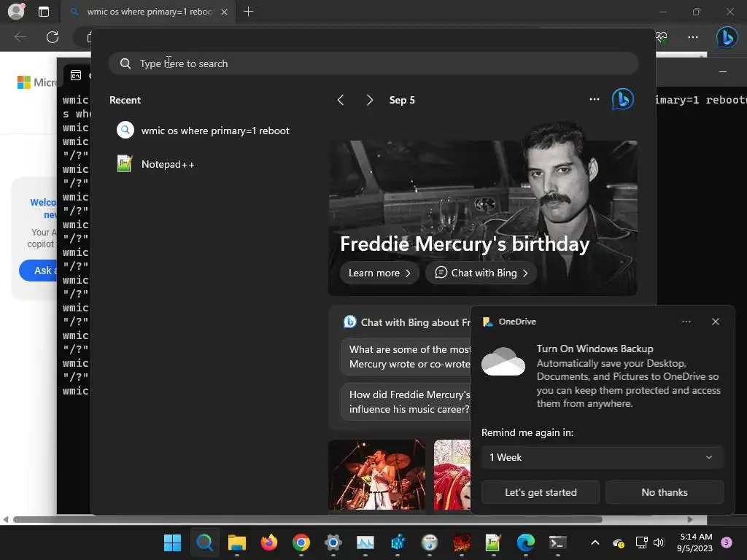Open the notification count badge
747x560 pixels.
click(727, 542)
